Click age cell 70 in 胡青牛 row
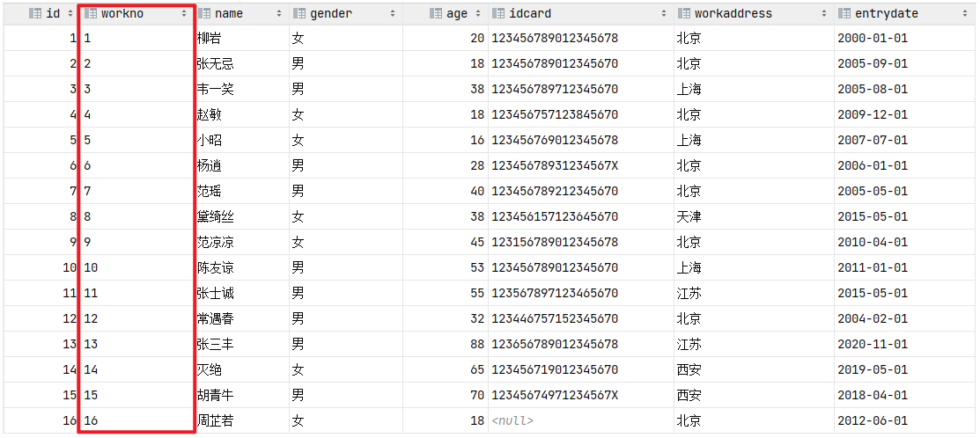 pyautogui.click(x=477, y=395)
